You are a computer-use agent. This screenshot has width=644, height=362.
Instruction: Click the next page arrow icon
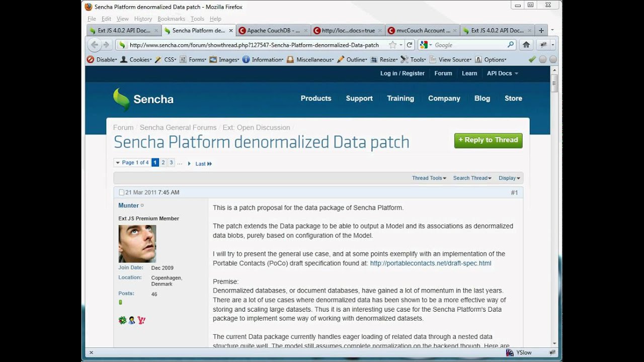(x=189, y=163)
